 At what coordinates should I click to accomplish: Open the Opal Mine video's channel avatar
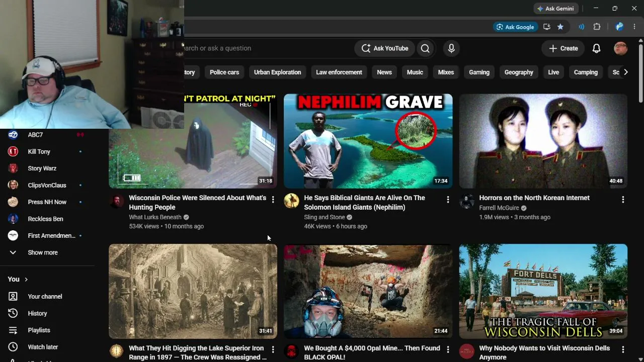[x=291, y=351]
